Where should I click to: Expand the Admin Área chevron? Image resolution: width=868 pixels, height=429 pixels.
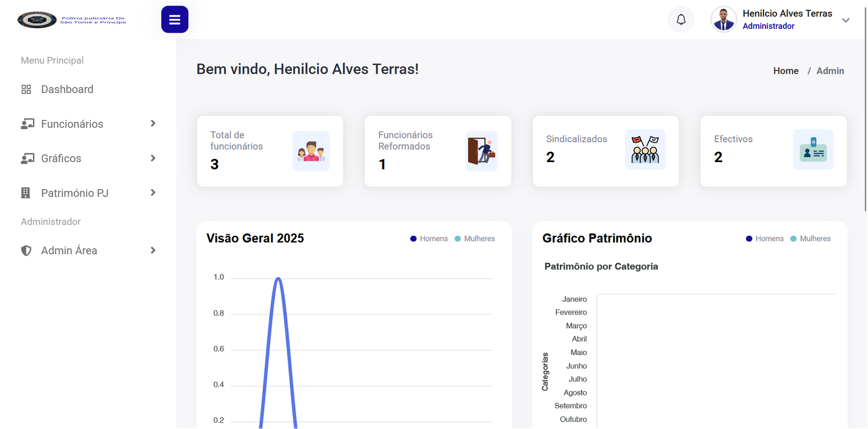tap(153, 251)
